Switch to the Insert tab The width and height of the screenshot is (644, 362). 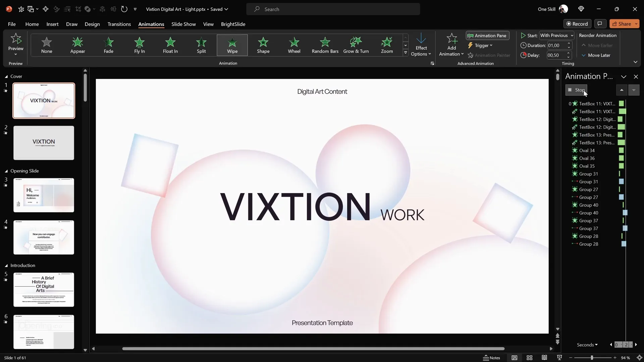(x=52, y=24)
